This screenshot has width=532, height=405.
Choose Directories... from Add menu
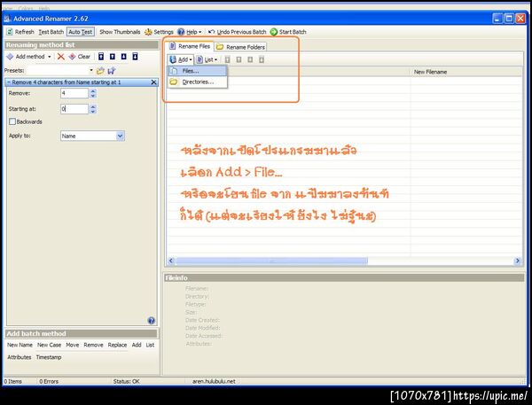(198, 82)
